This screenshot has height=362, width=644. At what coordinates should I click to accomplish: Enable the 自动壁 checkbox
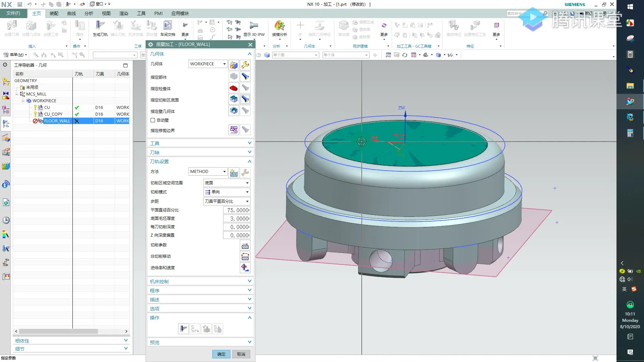click(x=153, y=120)
